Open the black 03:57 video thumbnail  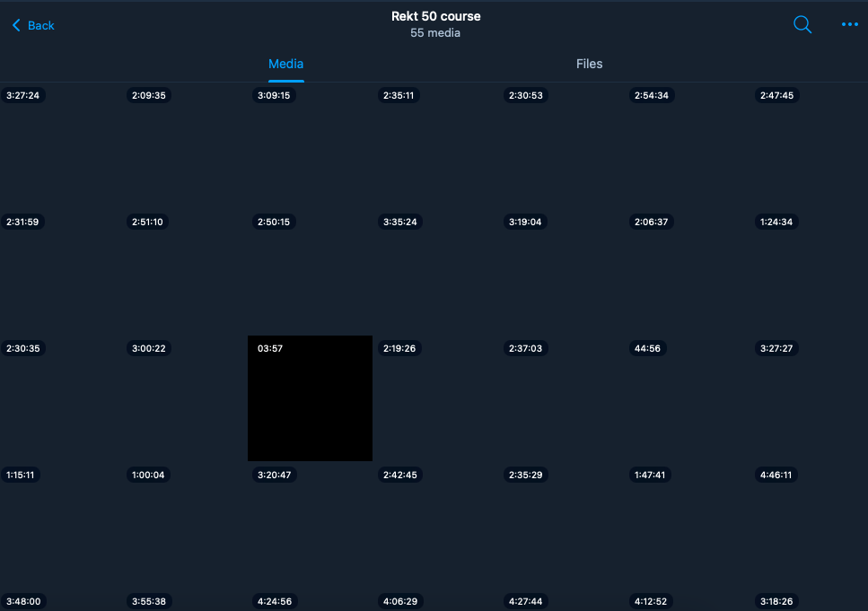tap(310, 398)
